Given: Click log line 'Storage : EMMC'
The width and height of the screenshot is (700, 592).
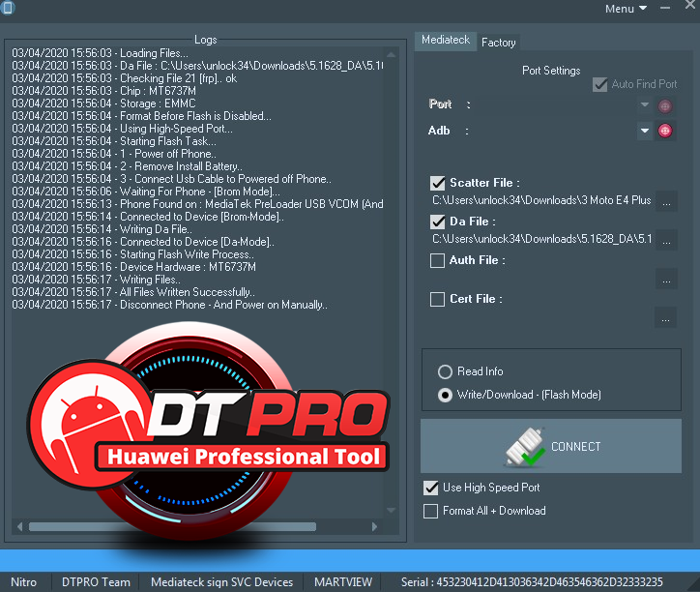Looking at the screenshot, I should tap(103, 104).
